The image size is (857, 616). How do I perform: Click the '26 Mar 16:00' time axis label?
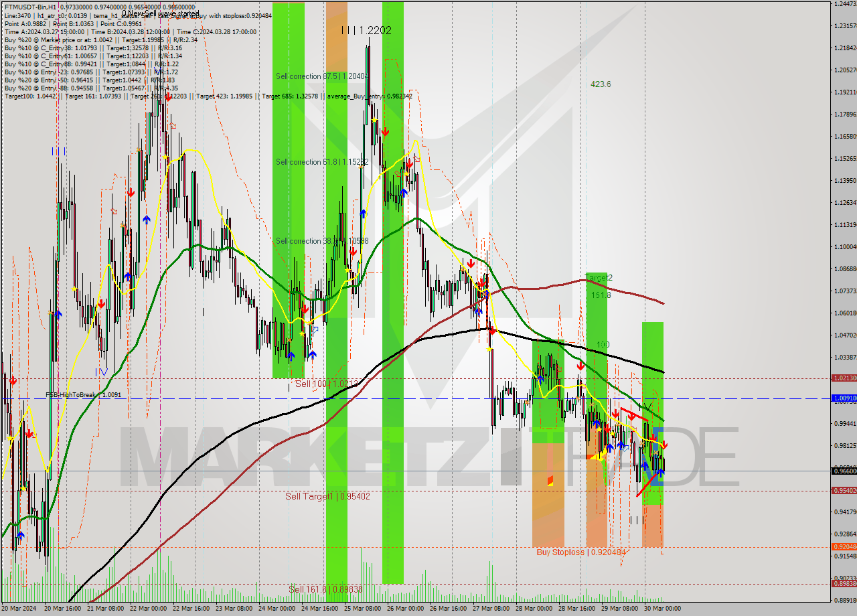pos(448,609)
